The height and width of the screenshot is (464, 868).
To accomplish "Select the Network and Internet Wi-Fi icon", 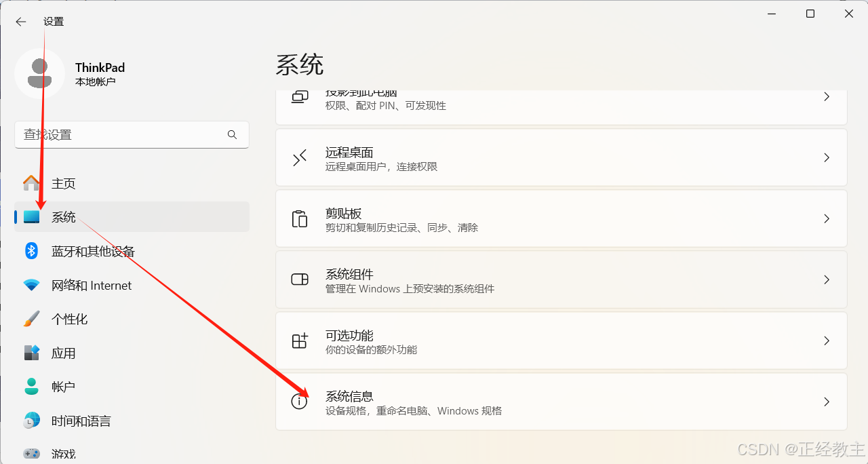I will (31, 286).
